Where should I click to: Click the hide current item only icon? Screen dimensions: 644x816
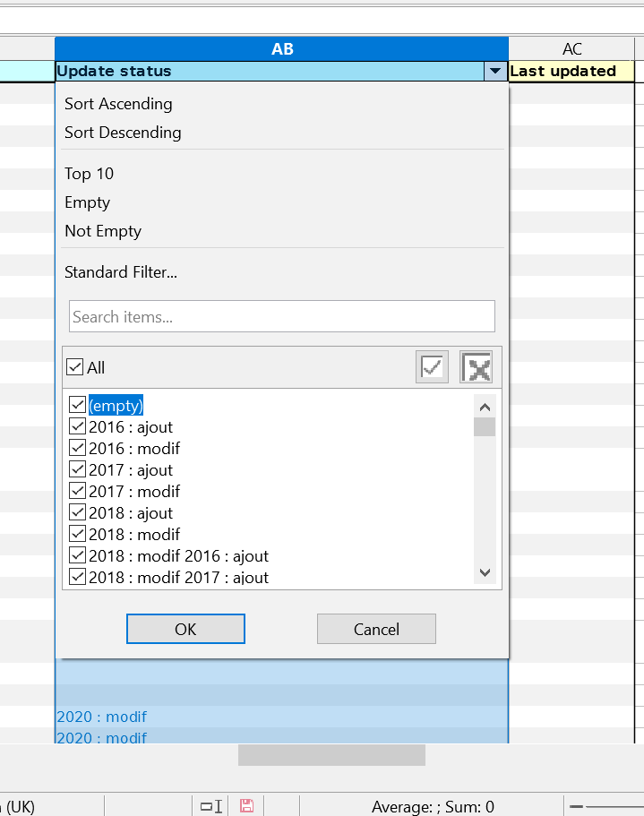click(476, 367)
